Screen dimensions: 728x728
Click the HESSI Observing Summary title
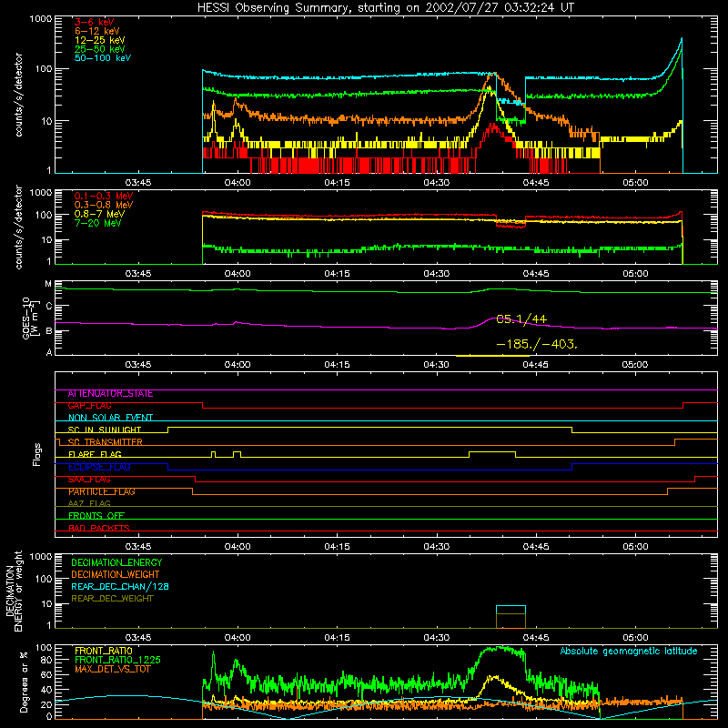coord(385,8)
